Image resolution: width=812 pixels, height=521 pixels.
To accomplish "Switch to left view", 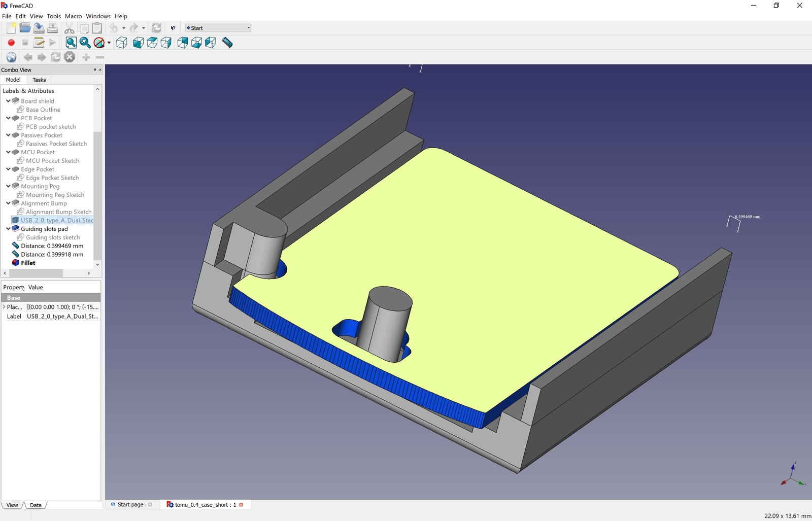I will [x=210, y=43].
